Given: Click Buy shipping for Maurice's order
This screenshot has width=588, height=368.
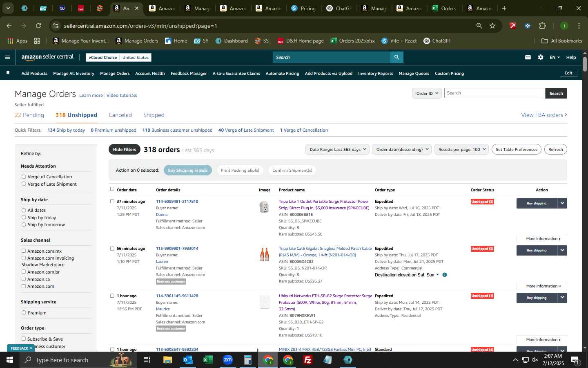Looking at the screenshot, I should point(537,298).
